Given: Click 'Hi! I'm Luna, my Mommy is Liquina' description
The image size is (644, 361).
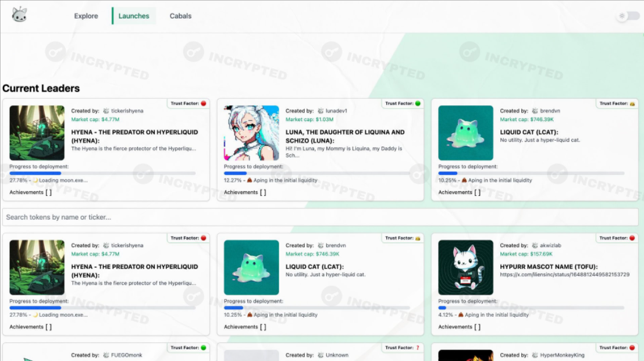Looking at the screenshot, I should coord(344,152).
